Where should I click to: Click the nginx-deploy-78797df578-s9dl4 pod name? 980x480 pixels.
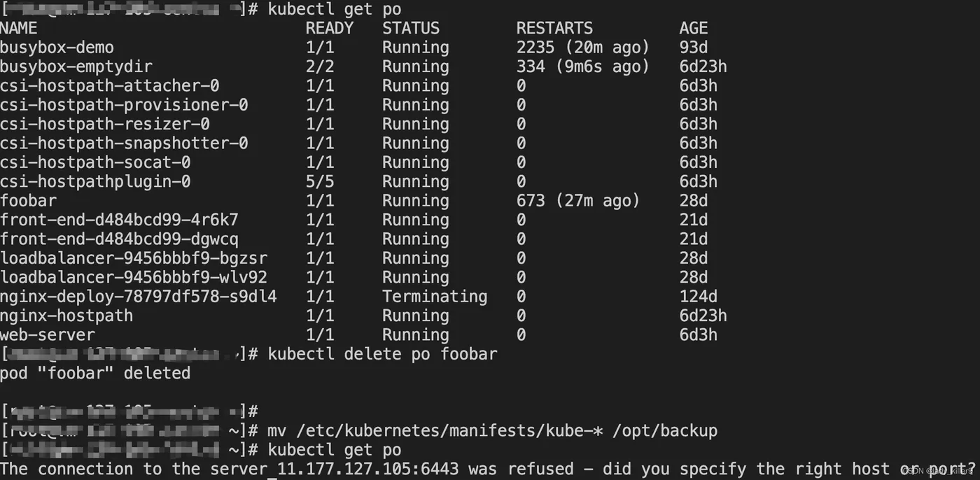tap(138, 297)
